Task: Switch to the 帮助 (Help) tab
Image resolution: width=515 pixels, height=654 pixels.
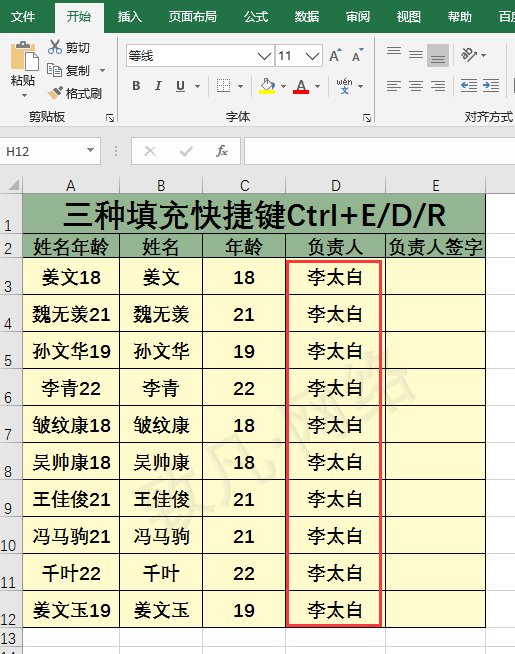Action: (x=460, y=17)
